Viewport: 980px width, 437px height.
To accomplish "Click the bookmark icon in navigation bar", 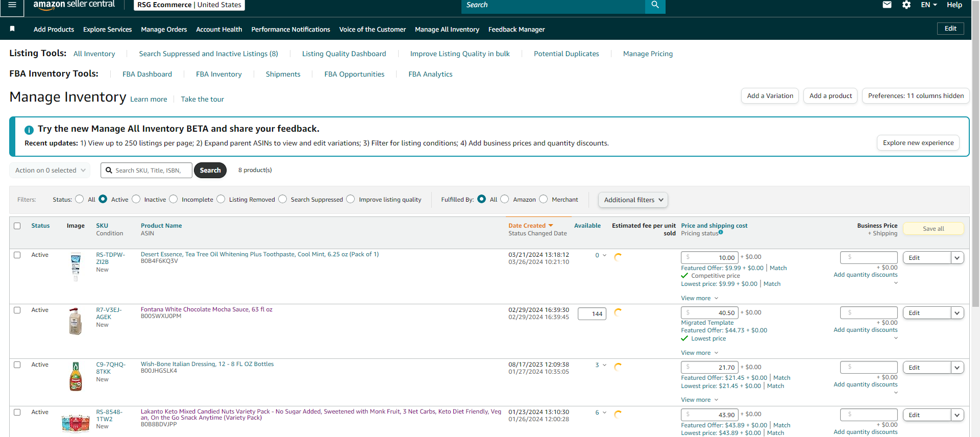I will coord(12,29).
